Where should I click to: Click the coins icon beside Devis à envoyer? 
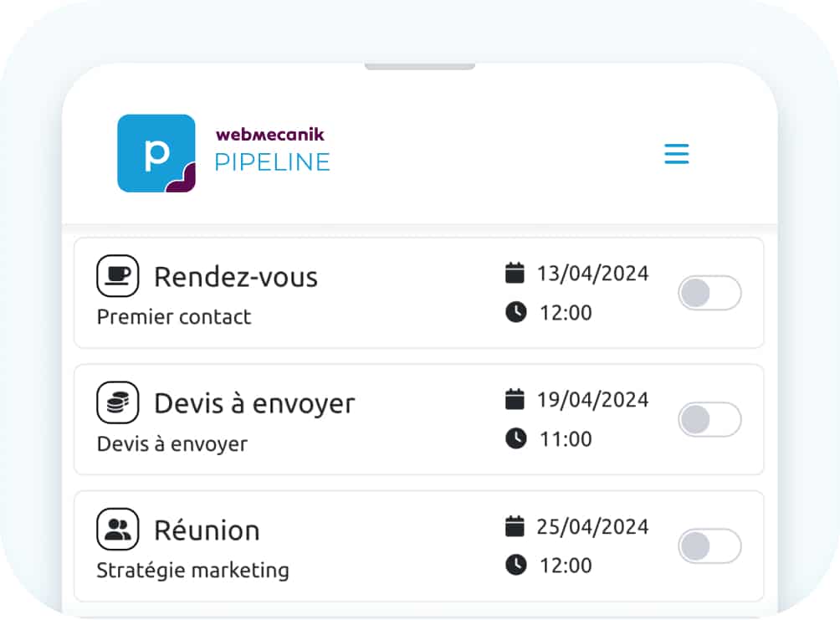(117, 402)
